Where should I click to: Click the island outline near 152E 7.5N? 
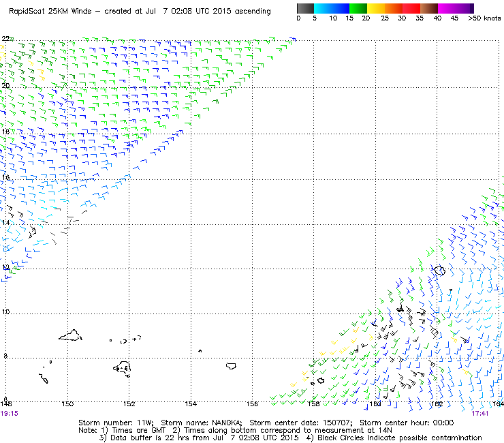tap(122, 368)
